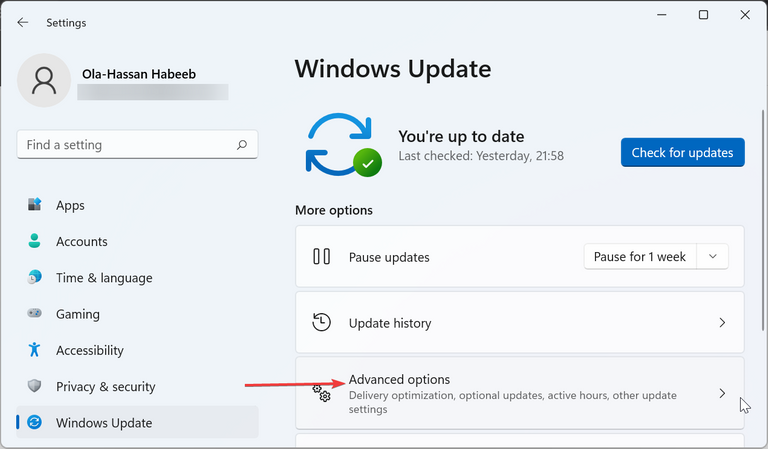The height and width of the screenshot is (449, 768).
Task: Click the Update history clock icon
Action: [321, 323]
